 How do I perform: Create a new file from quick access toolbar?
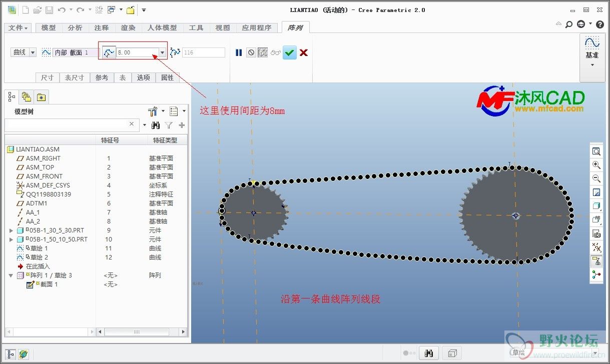27,9
